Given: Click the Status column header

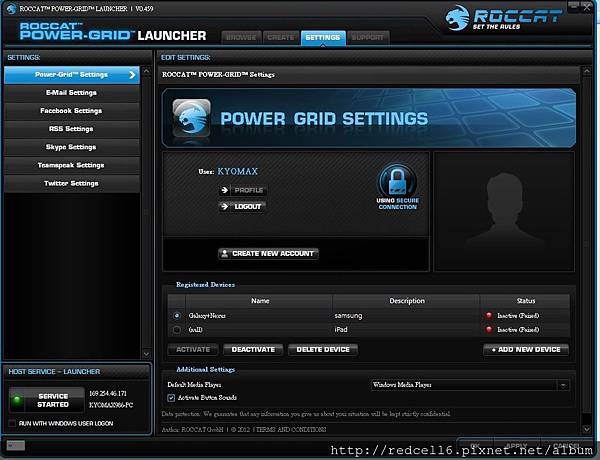Looking at the screenshot, I should coord(526,301).
